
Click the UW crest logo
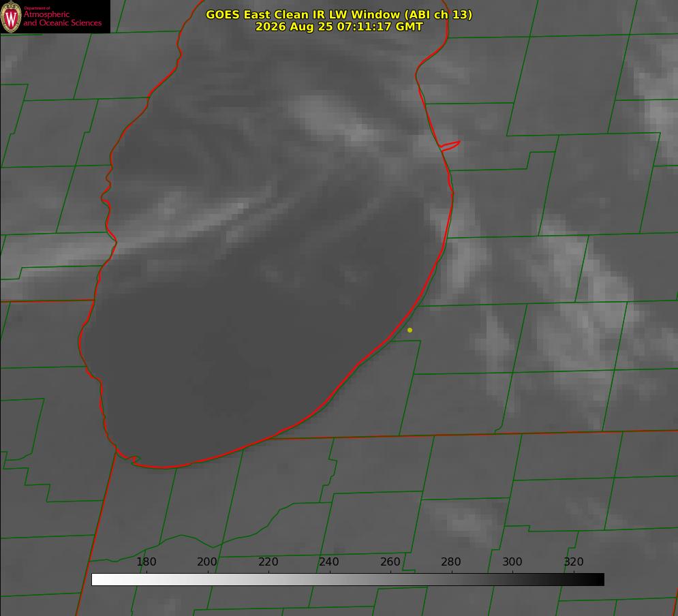(x=11, y=16)
